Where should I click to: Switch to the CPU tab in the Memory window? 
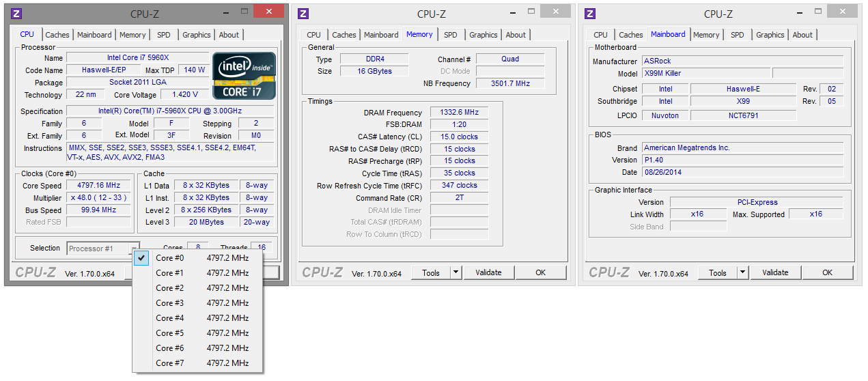pyautogui.click(x=314, y=35)
